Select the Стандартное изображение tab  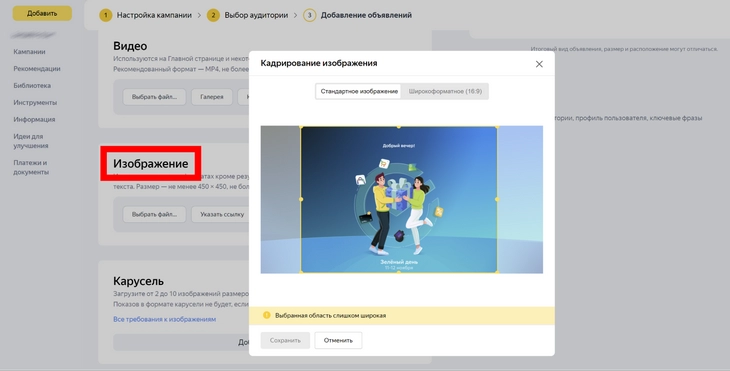359,91
